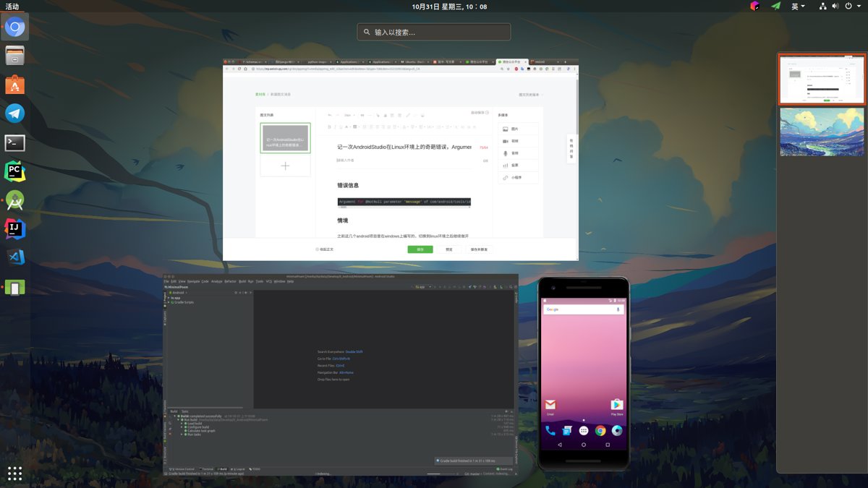This screenshot has width=868, height=488.
Task: Open the app drawer on the emulator
Action: pyautogui.click(x=584, y=431)
